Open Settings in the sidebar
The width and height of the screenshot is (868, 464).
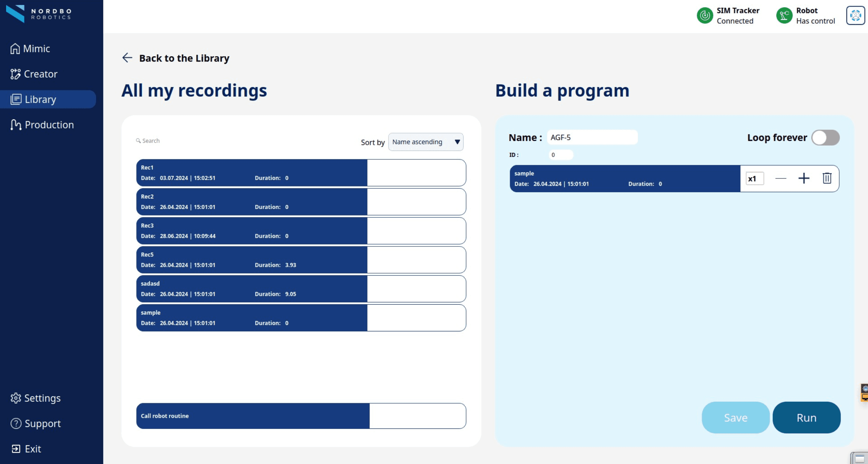click(36, 398)
